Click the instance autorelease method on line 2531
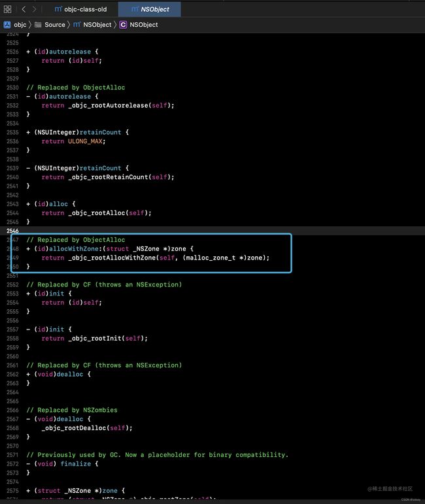425x504 pixels. coord(70,97)
